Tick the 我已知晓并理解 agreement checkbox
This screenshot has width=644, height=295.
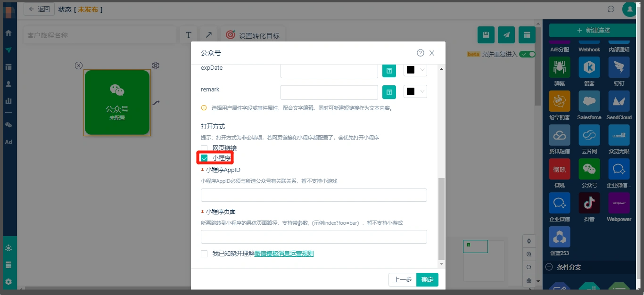pos(204,254)
